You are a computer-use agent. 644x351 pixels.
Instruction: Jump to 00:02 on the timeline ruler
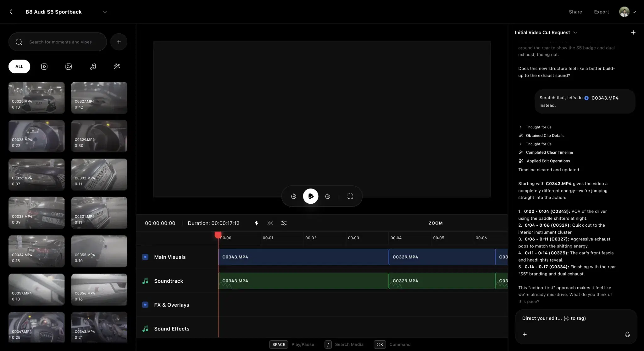(311, 238)
